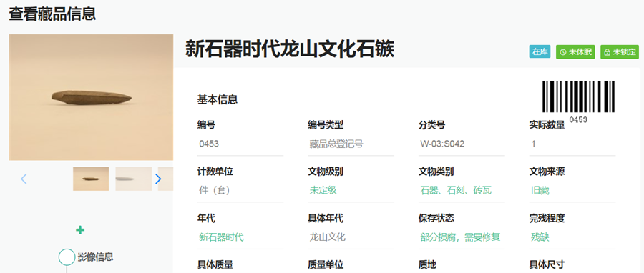Image resolution: width=644 pixels, height=273 pixels.
Task: Click the barcode image 0453
Action: (x=578, y=101)
